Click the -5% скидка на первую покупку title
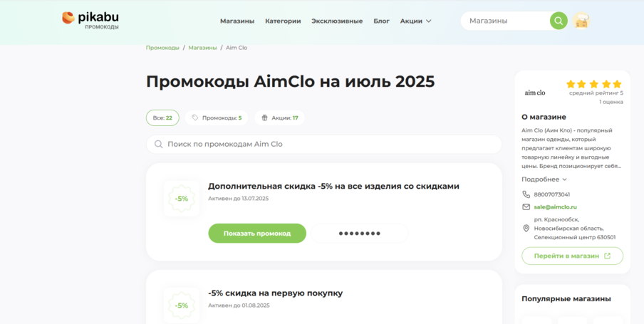 coord(275,293)
